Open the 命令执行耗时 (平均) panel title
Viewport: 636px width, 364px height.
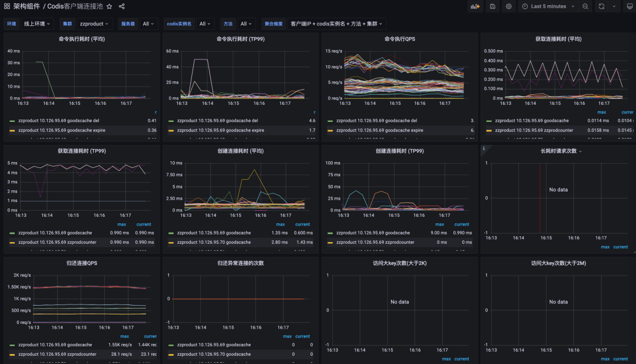pos(81,39)
